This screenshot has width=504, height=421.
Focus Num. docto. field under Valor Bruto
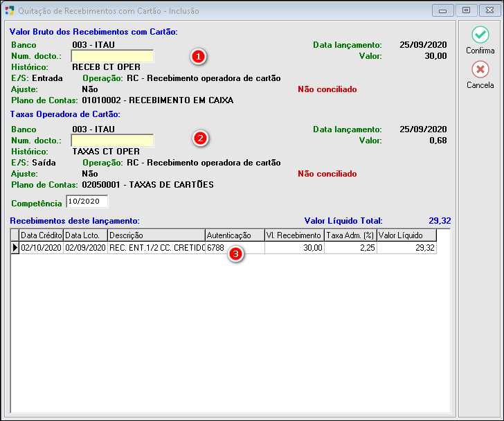point(112,56)
